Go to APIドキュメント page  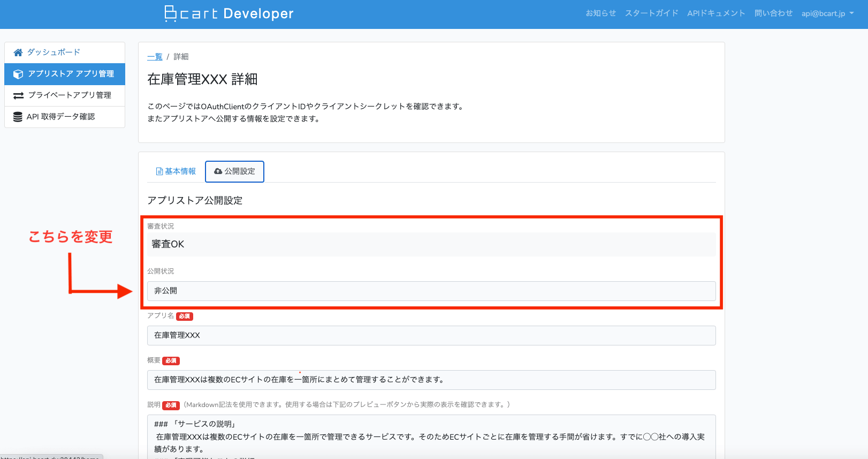[x=716, y=13]
